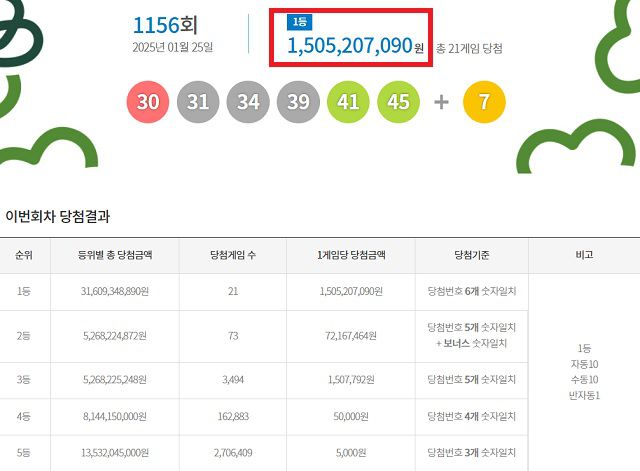Click per-game prize 1,507,792원
The width and height of the screenshot is (640, 471).
[x=351, y=380]
